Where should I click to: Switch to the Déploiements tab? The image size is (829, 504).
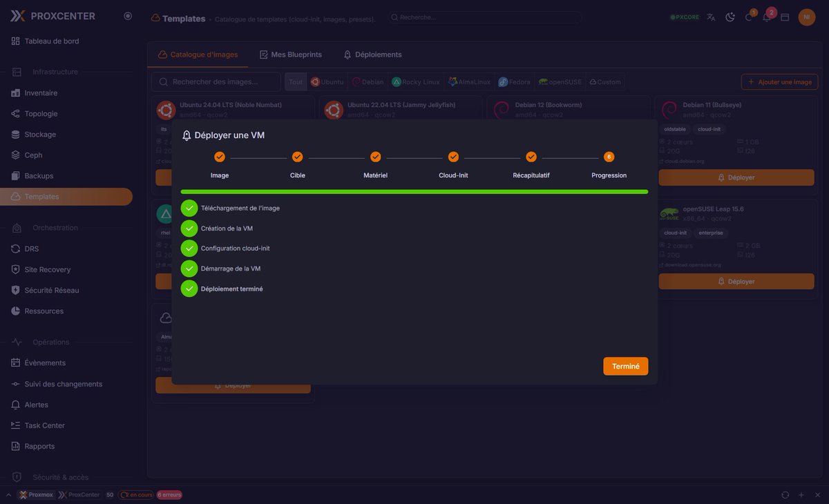(372, 55)
